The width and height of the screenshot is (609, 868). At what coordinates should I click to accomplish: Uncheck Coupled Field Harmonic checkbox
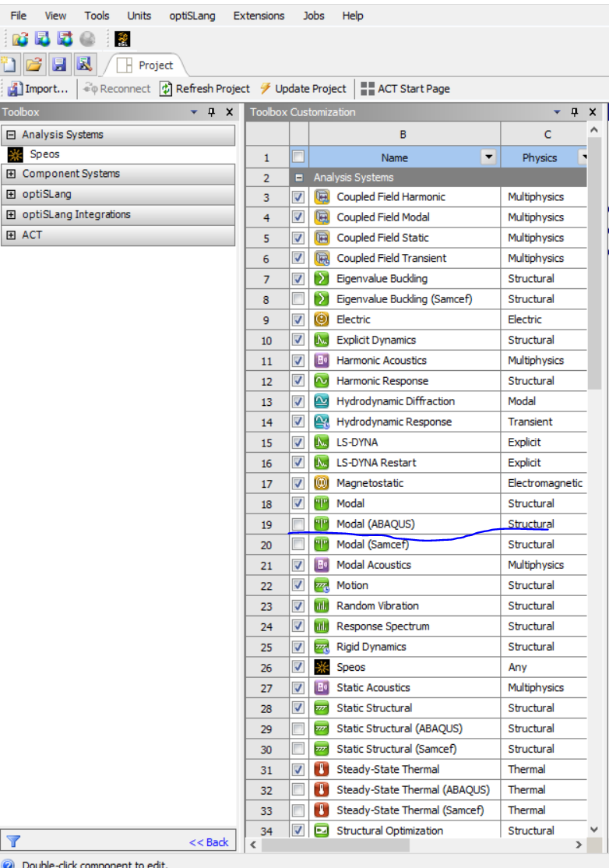tap(298, 196)
